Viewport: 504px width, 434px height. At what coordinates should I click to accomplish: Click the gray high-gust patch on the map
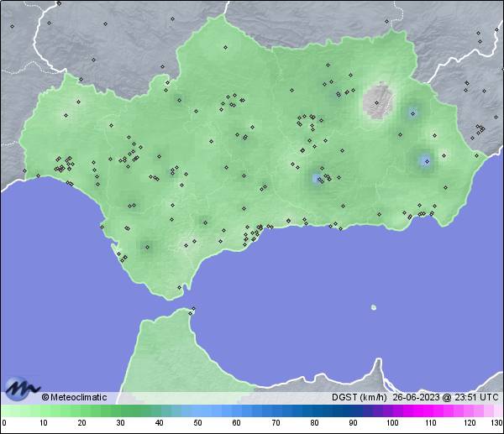[380, 101]
